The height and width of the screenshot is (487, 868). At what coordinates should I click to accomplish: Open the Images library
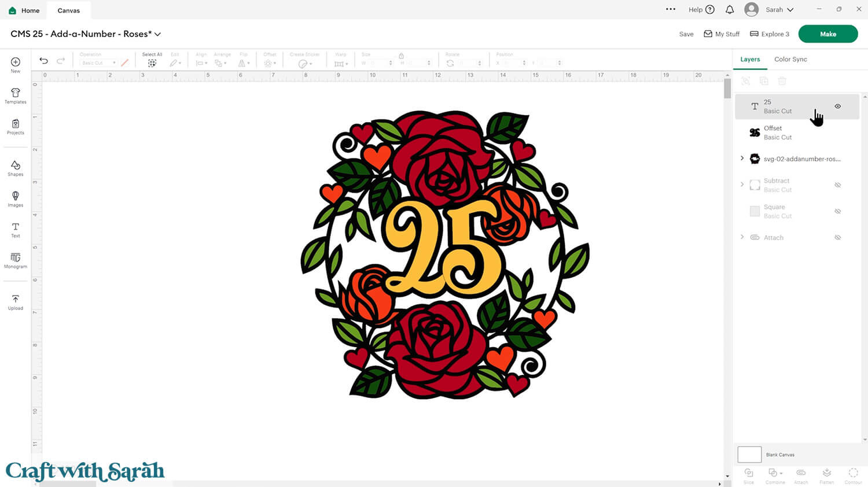16,198
